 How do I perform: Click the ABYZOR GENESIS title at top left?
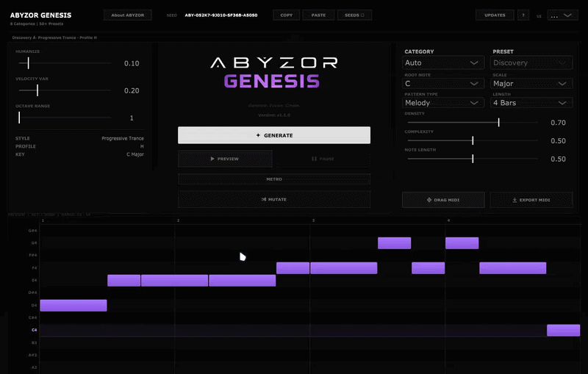point(40,15)
